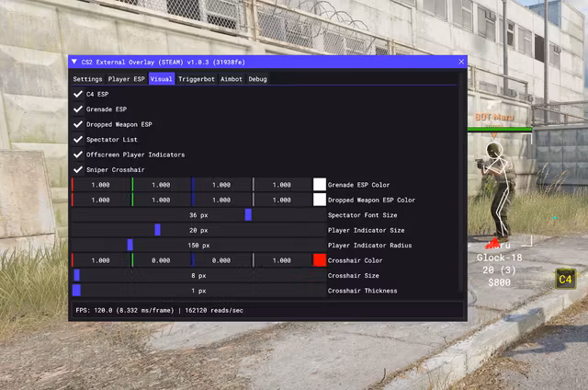The width and height of the screenshot is (588, 390).
Task: Click the Grenade ESP Color alpha value field
Action: tap(282, 185)
